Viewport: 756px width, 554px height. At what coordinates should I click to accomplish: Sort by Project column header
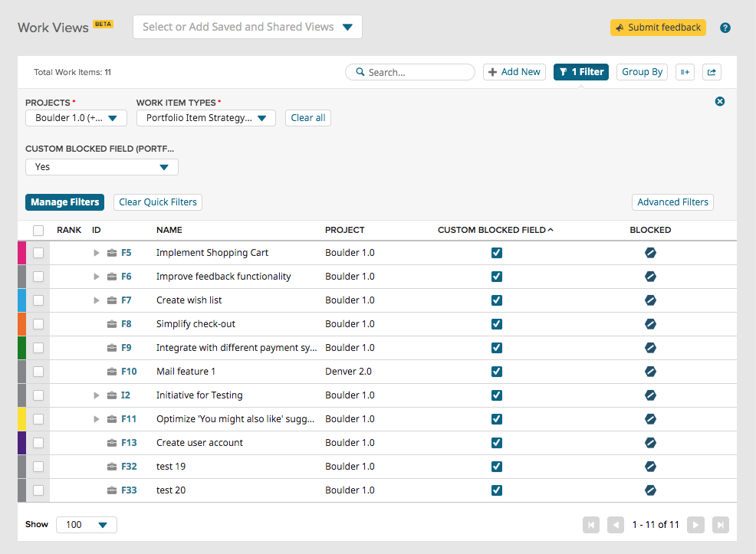(x=345, y=230)
